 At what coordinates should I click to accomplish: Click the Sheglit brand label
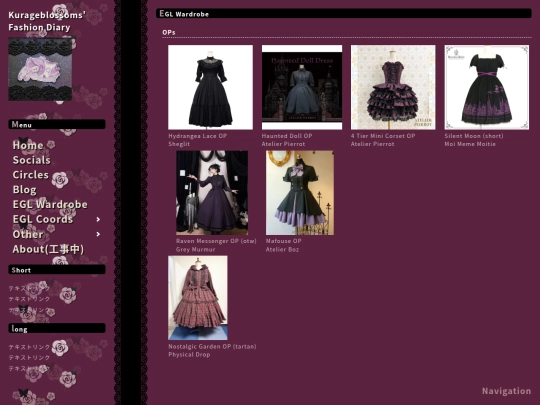[x=179, y=144]
